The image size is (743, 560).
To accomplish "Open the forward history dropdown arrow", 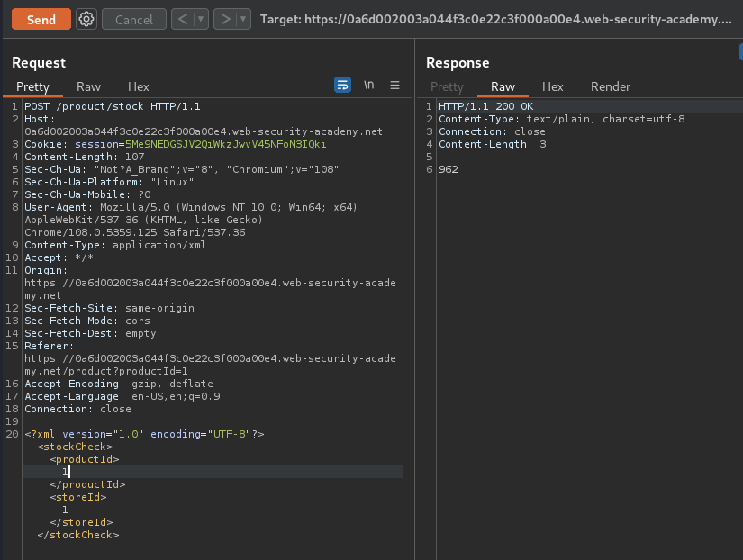I will pos(243,20).
